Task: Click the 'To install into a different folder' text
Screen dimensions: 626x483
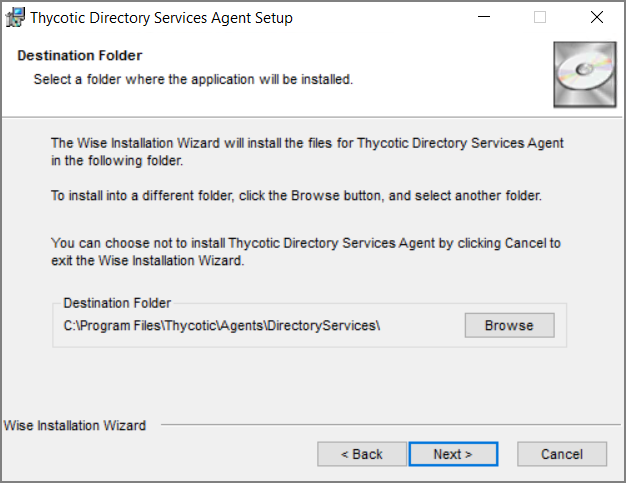Action: [x=296, y=196]
